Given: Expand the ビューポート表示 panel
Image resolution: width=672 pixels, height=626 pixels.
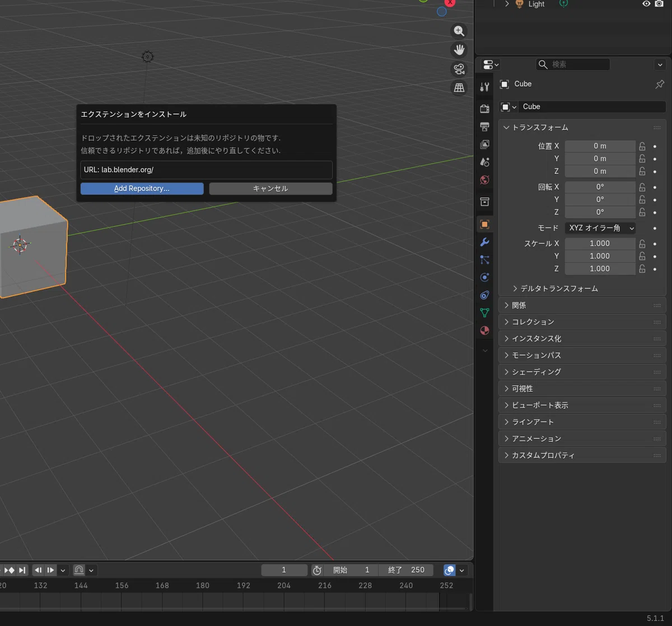Looking at the screenshot, I should pos(582,405).
